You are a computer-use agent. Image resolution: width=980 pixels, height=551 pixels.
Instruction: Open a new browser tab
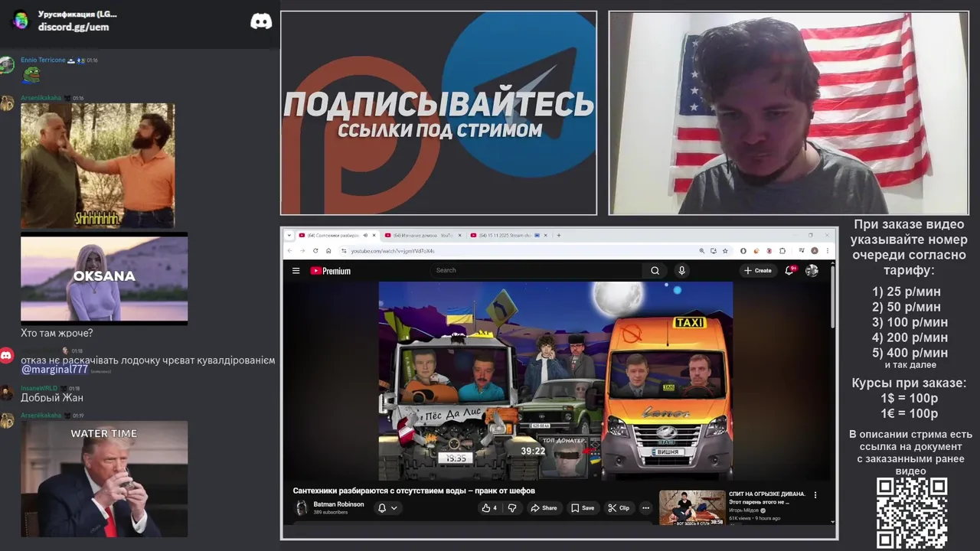point(559,235)
